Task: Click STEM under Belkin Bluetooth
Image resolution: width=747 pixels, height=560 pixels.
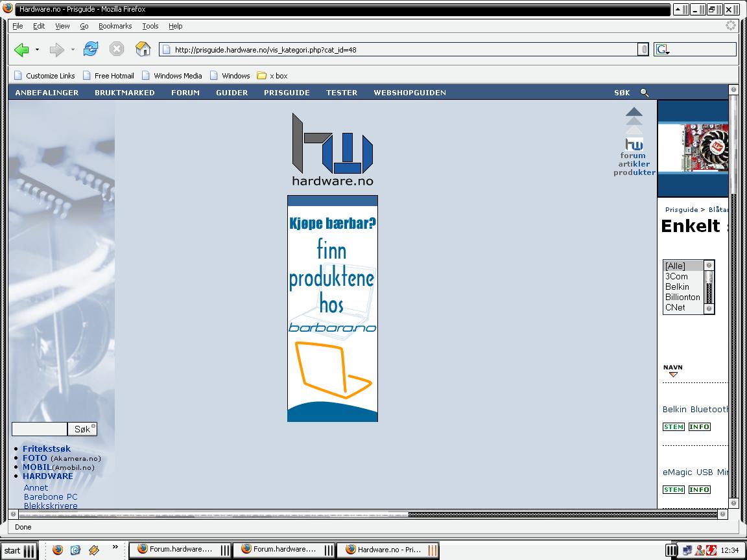Action: (x=674, y=426)
